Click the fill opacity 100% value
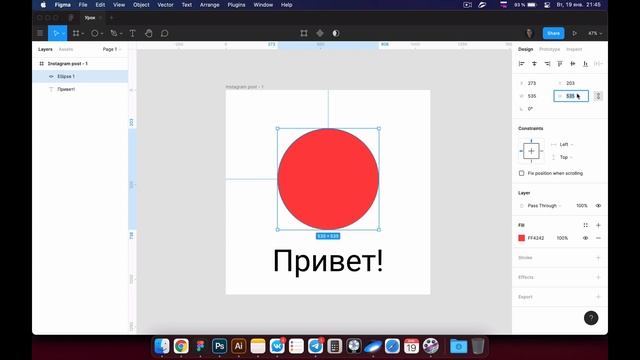The width and height of the screenshot is (640, 360). [x=562, y=238]
